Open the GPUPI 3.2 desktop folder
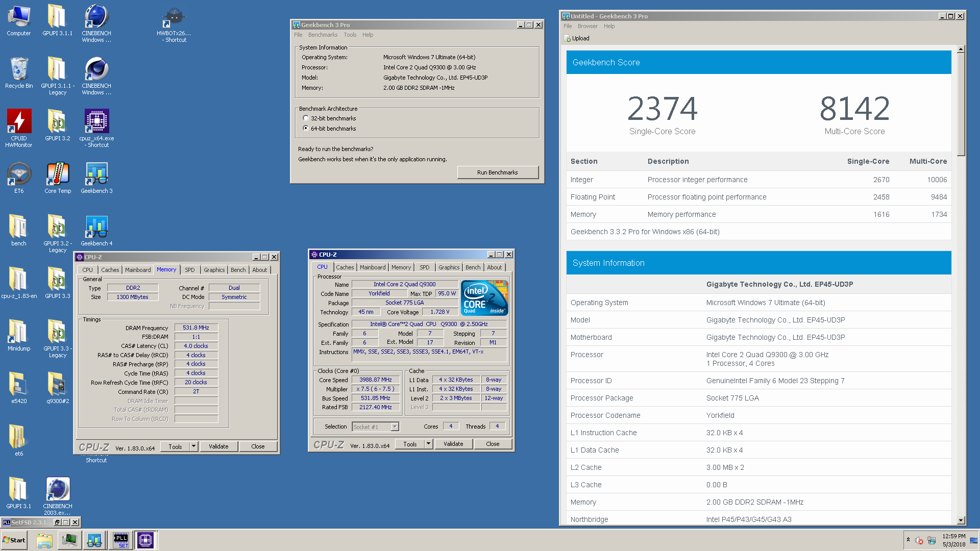The height and width of the screenshot is (551, 980). [x=57, y=125]
